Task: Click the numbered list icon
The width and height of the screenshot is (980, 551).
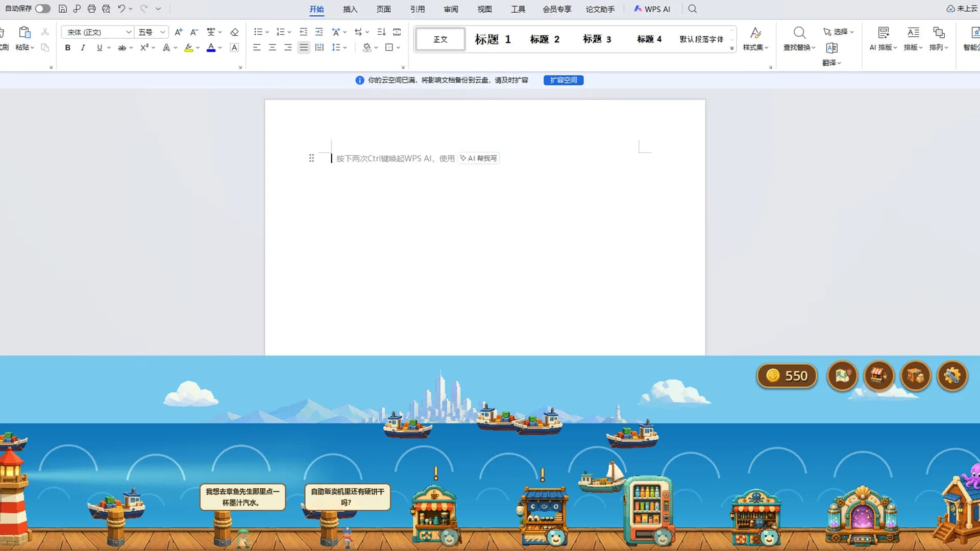Action: tap(280, 32)
